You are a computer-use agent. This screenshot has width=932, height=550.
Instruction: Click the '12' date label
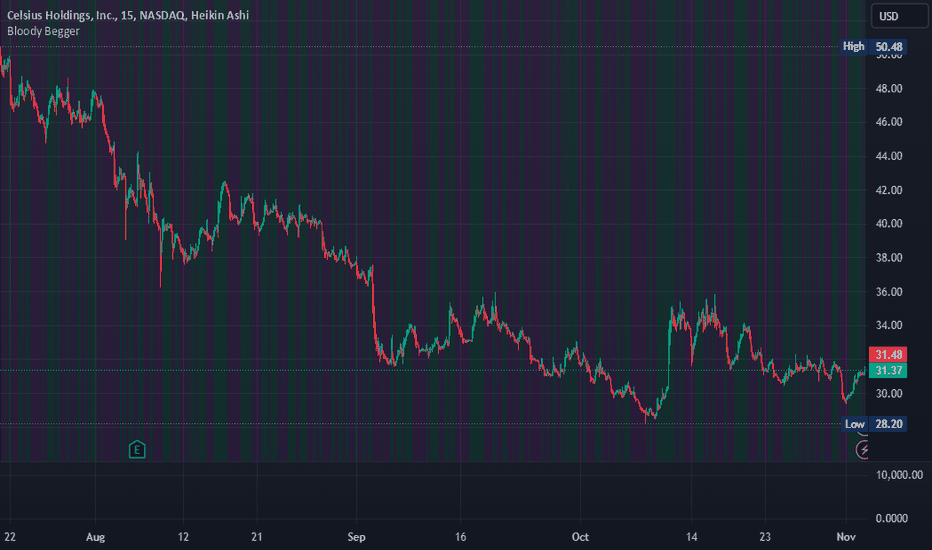pos(183,537)
